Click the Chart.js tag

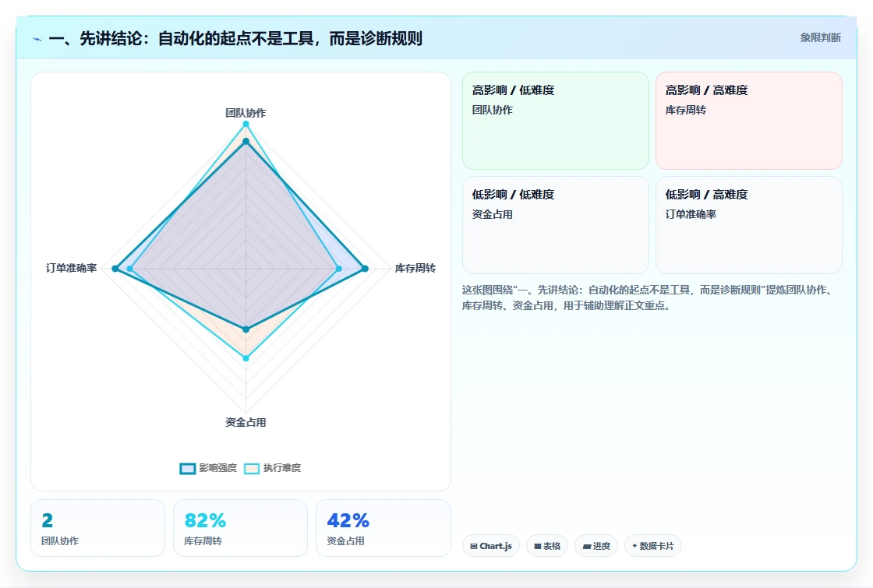[x=491, y=546]
